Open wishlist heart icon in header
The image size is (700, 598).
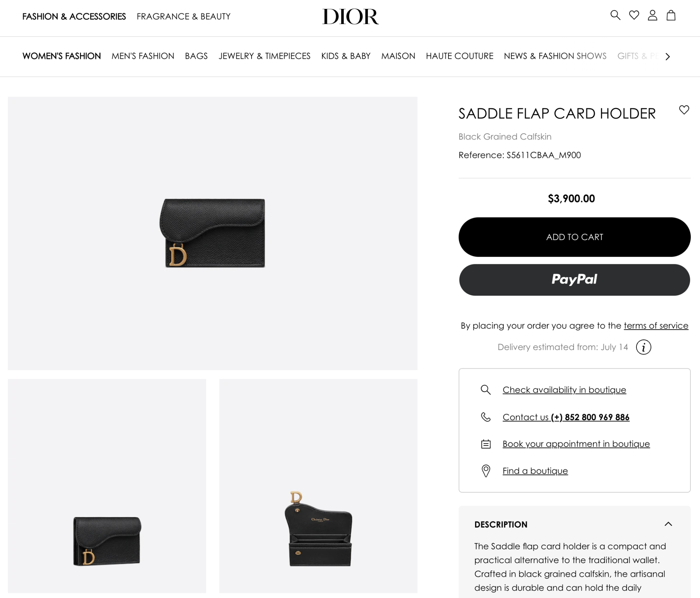(634, 15)
